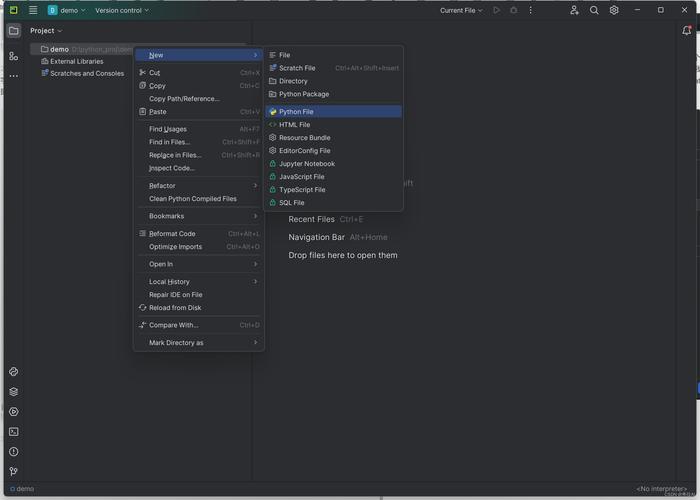Expand Mark Directory as submenu
700x500 pixels.
click(199, 343)
